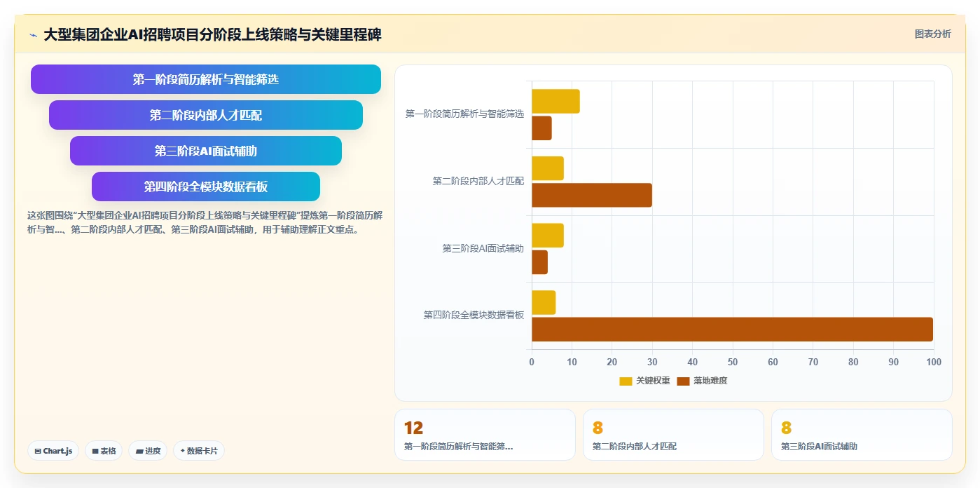This screenshot has height=488, width=980.
Task: Click the 第三阶段AI面试辅助 y-axis label
Action: tap(483, 249)
